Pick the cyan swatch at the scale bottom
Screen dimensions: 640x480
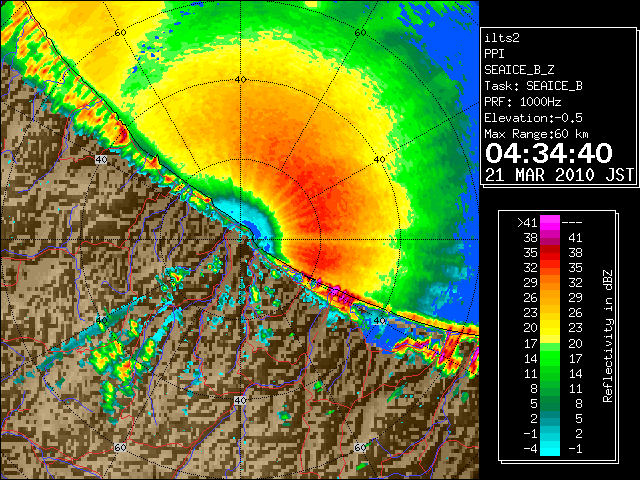click(x=550, y=449)
